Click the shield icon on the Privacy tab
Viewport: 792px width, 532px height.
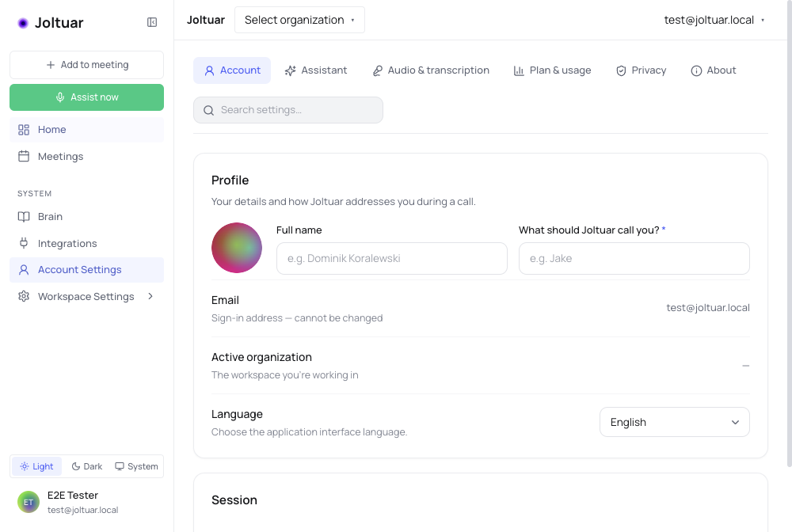(x=621, y=70)
